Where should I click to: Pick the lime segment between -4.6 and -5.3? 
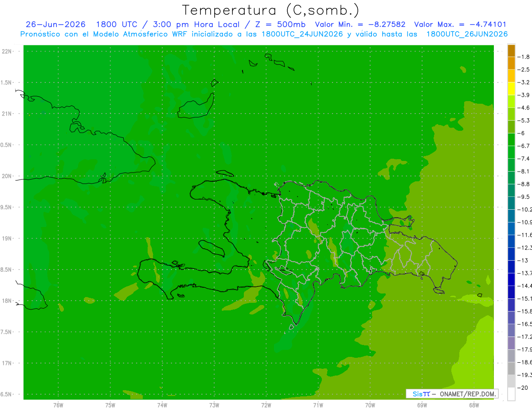click(x=511, y=114)
